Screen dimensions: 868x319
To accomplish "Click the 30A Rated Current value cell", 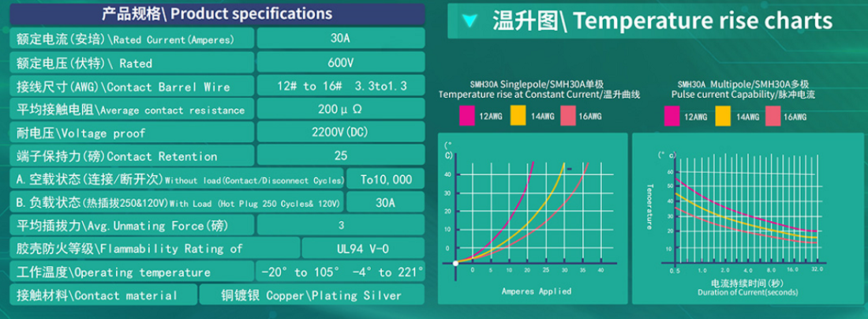I will click(341, 38).
